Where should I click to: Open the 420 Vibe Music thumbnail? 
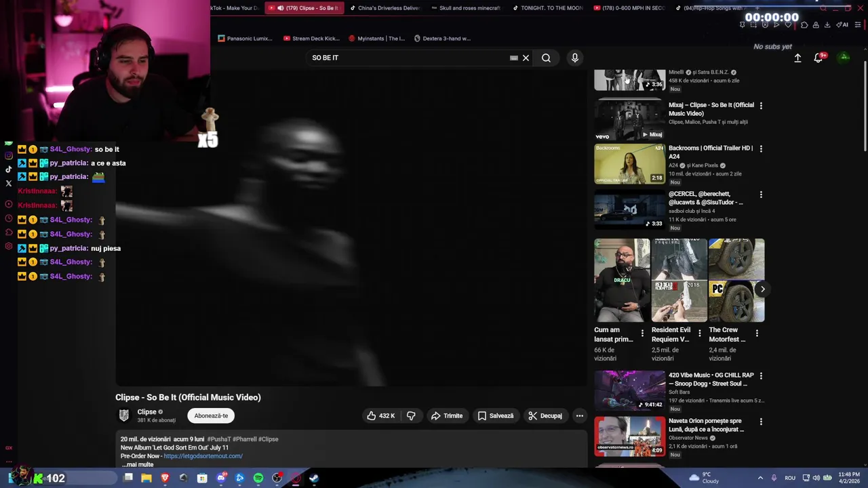630,390
